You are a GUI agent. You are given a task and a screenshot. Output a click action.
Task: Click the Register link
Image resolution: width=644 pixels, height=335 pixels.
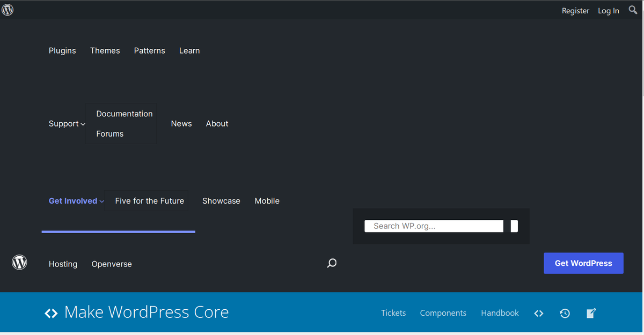[x=575, y=11]
